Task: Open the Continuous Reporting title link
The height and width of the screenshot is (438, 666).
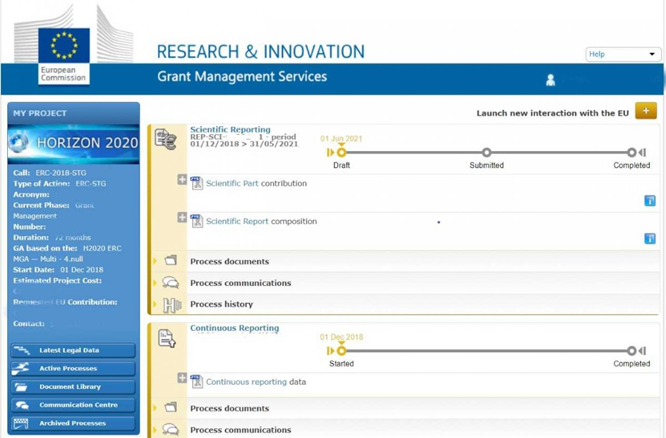Action: 234,328
